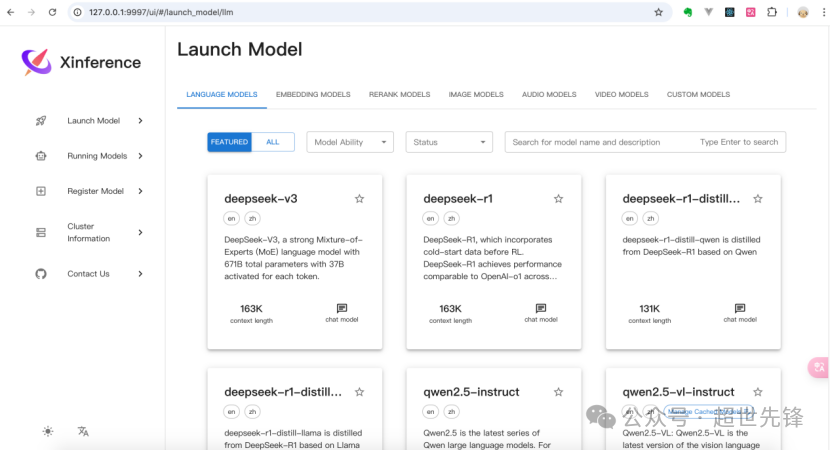Switch to the Custom Models tab

click(698, 94)
